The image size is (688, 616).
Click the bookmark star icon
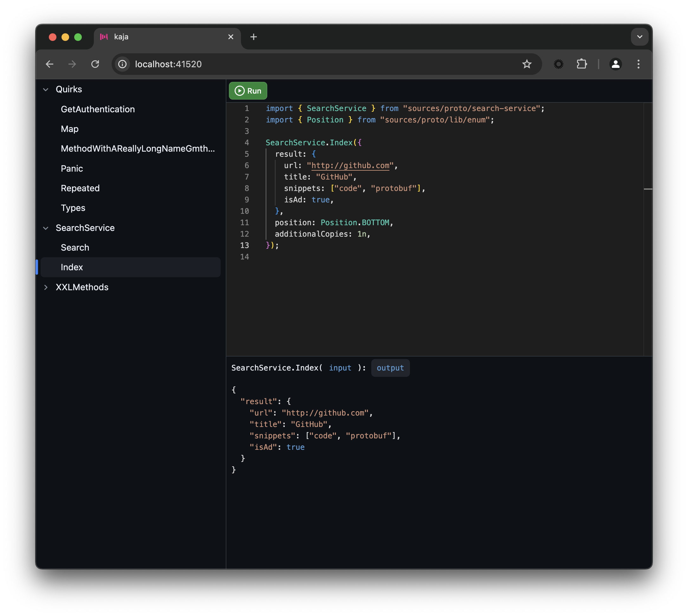[527, 64]
